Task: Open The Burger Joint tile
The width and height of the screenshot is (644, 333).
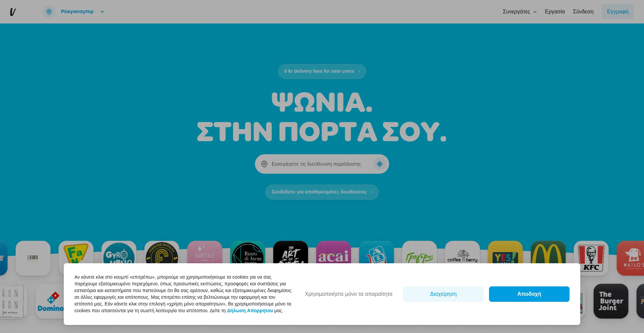Action: [610, 301]
